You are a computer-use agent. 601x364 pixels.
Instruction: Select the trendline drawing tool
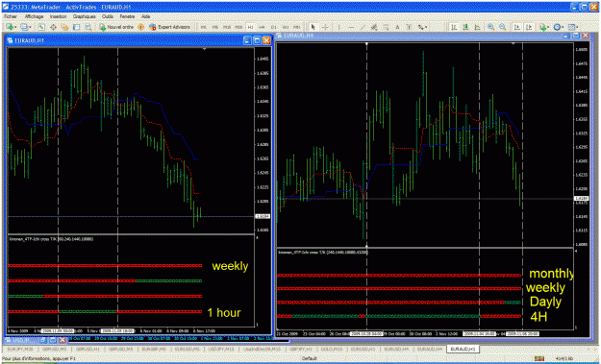click(363, 27)
